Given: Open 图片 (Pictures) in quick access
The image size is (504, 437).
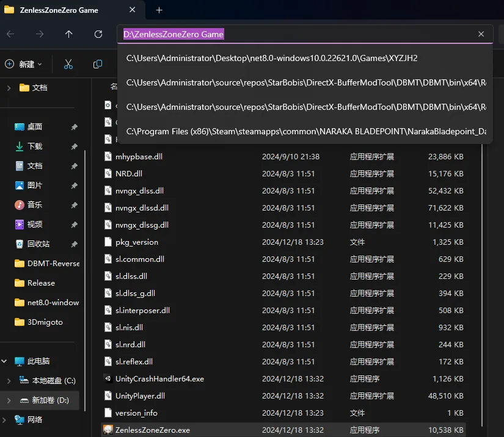Looking at the screenshot, I should 35,186.
